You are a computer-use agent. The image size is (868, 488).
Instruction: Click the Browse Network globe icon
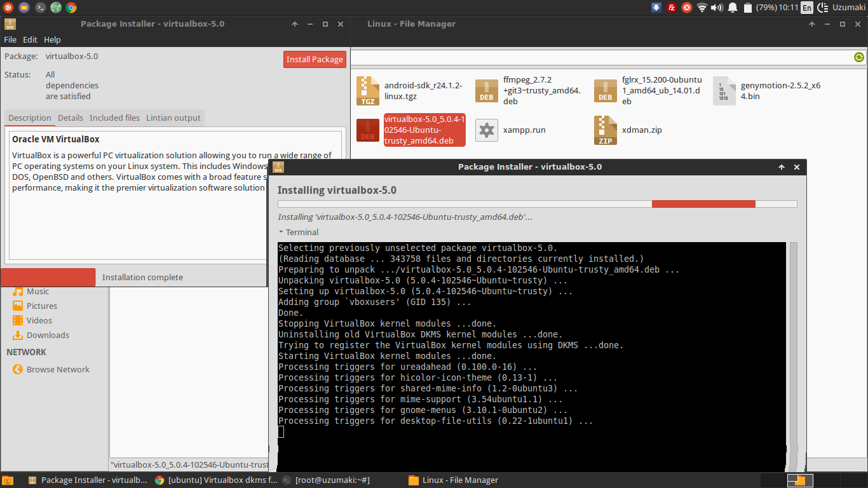click(x=18, y=369)
